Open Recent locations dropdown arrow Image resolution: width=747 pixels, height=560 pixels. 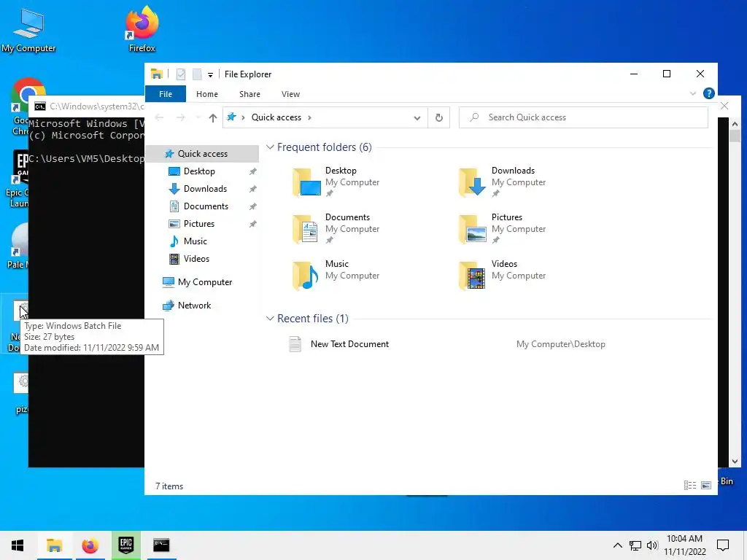click(x=198, y=117)
